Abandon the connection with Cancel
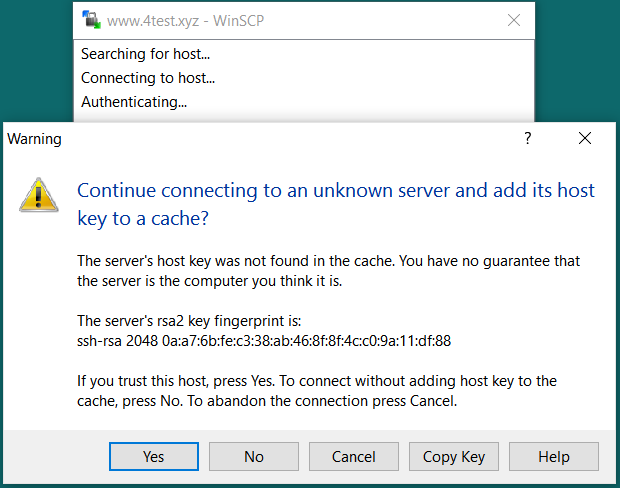 pyautogui.click(x=353, y=457)
